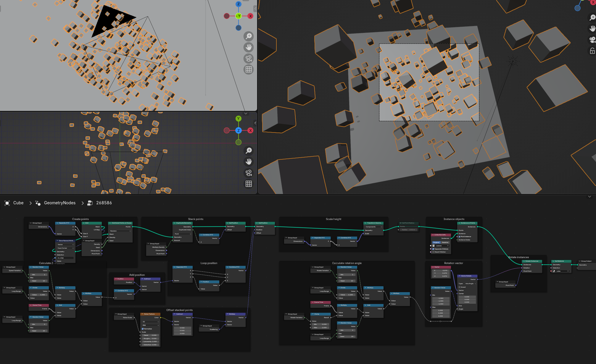Image resolution: width=596 pixels, height=364 pixels.
Task: Click the blue Z axis gizmo in top-left viewport
Action: click(239, 4)
